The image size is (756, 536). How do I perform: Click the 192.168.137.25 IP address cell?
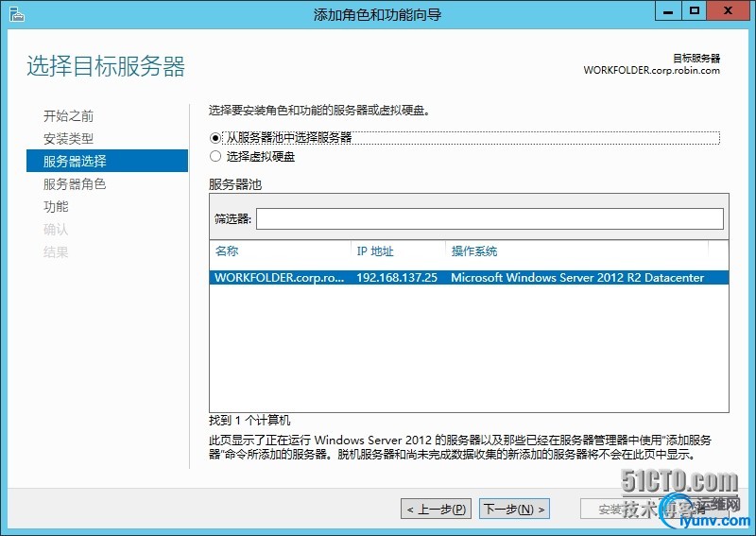(x=397, y=277)
